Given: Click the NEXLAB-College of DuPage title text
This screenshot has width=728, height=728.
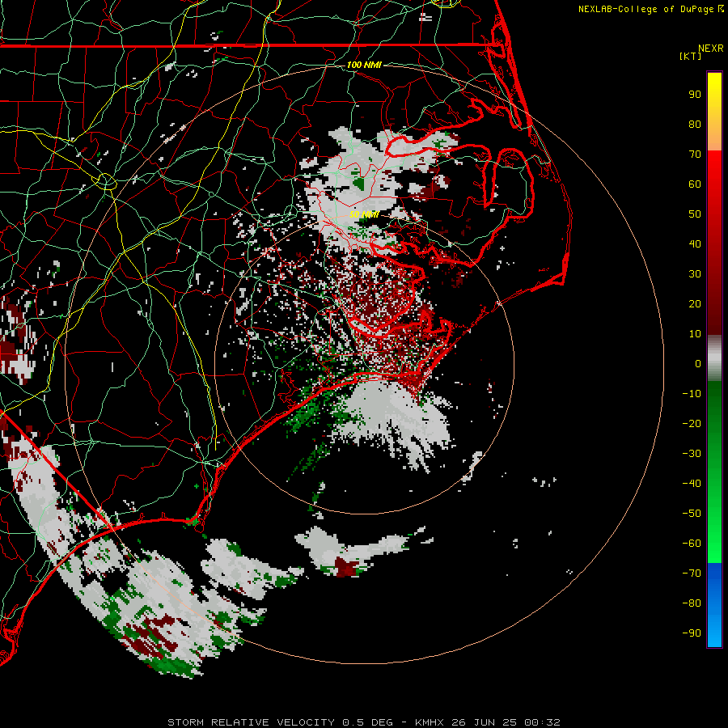Looking at the screenshot, I should [x=651, y=9].
